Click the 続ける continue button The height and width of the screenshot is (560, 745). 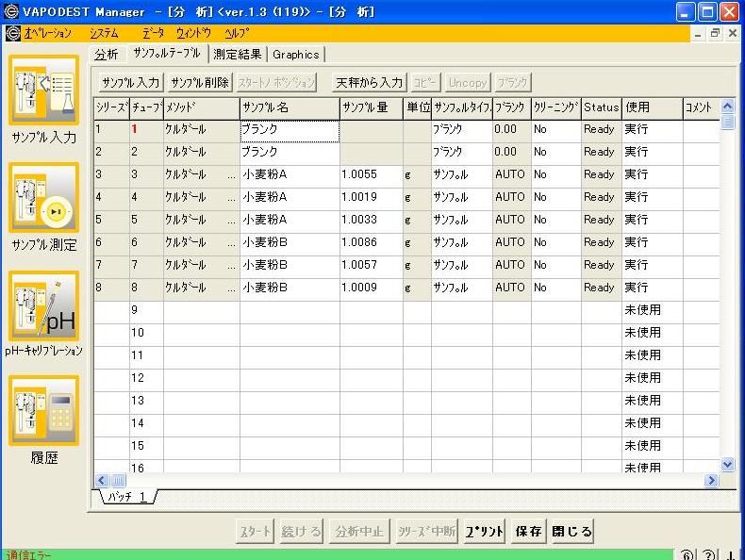(x=301, y=531)
